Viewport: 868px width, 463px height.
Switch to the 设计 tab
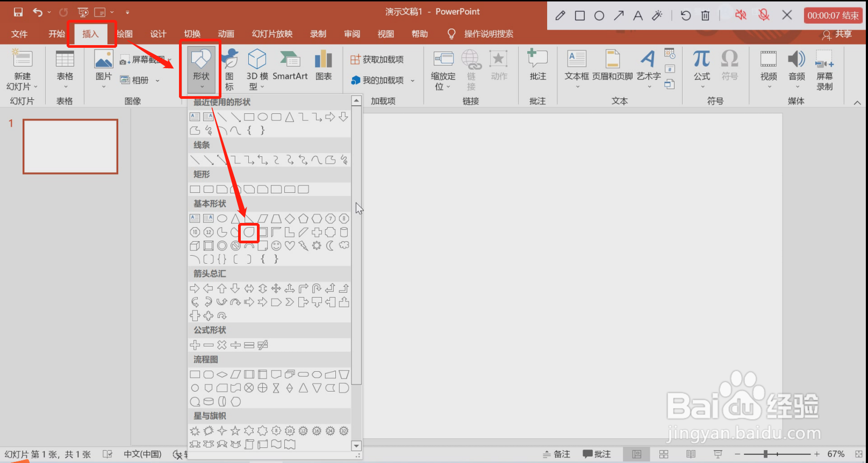158,34
